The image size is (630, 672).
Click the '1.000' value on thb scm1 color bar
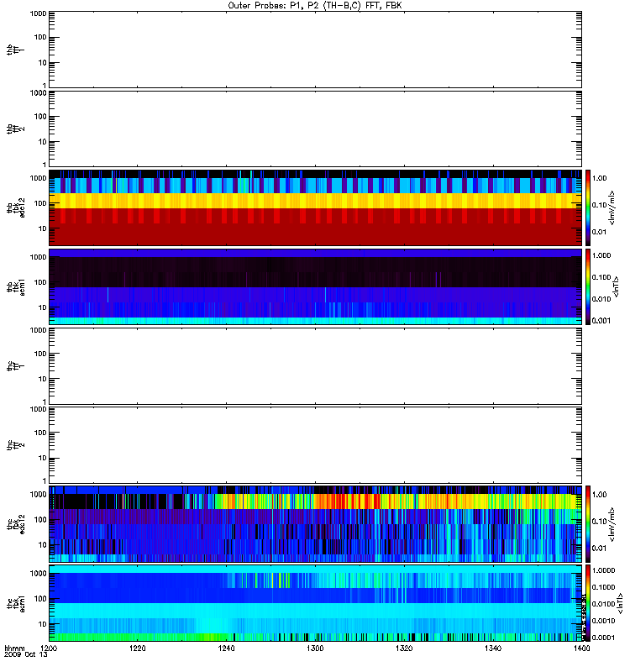click(x=601, y=255)
